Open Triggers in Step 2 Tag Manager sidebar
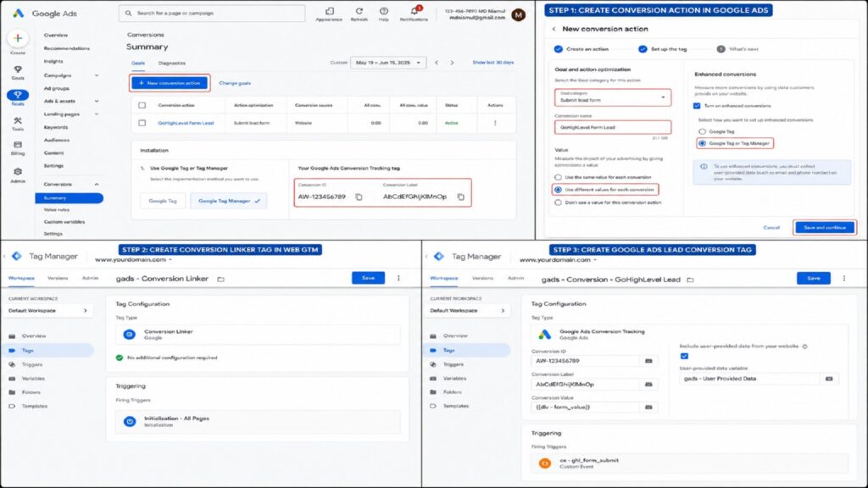Screen dimensions: 868x488 tap(32, 364)
